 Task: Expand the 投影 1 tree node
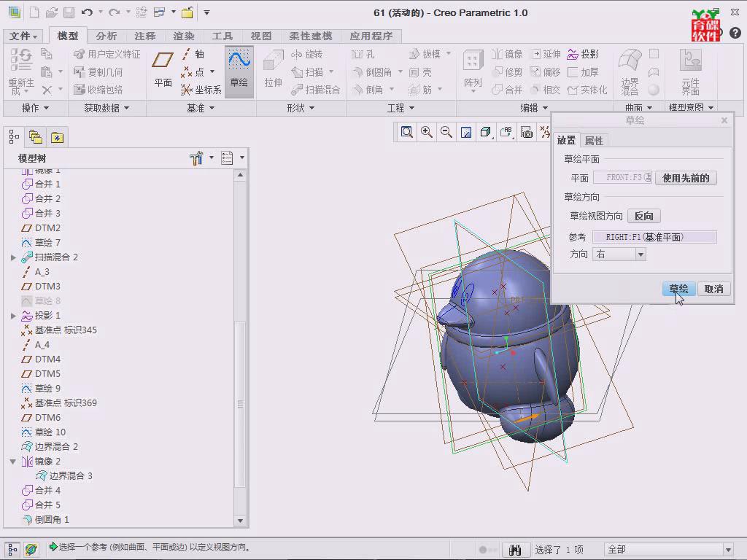pyautogui.click(x=13, y=316)
